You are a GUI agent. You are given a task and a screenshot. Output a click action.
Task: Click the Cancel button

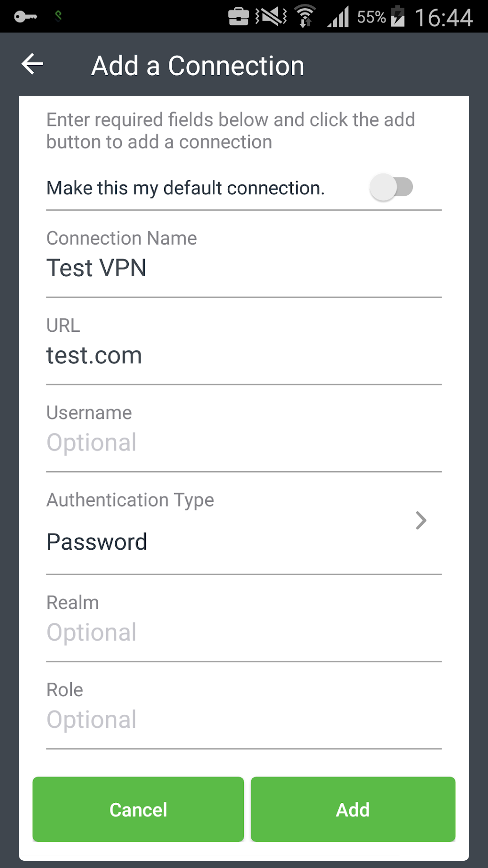[x=138, y=809]
